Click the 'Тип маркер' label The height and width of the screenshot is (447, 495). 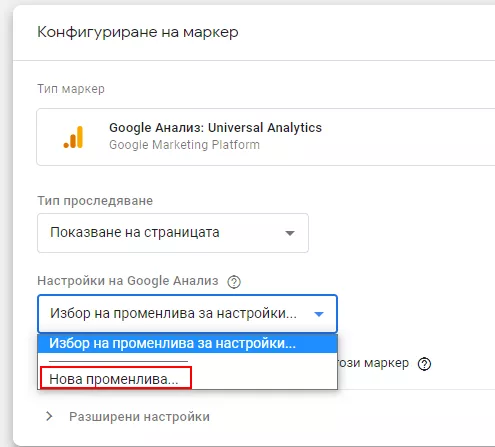coord(71,89)
